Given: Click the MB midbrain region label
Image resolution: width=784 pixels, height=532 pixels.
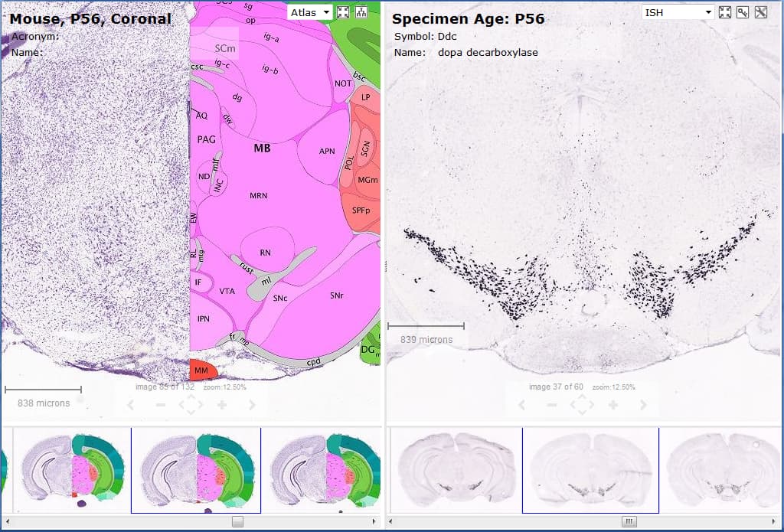Looking at the screenshot, I should click(x=262, y=148).
